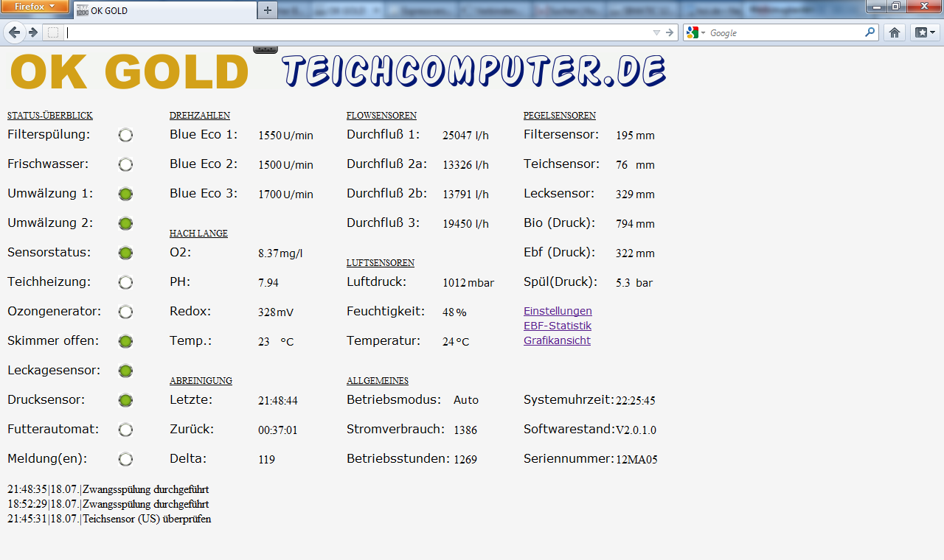944x560 pixels.
Task: Open the Google search engine selector
Action: (695, 32)
